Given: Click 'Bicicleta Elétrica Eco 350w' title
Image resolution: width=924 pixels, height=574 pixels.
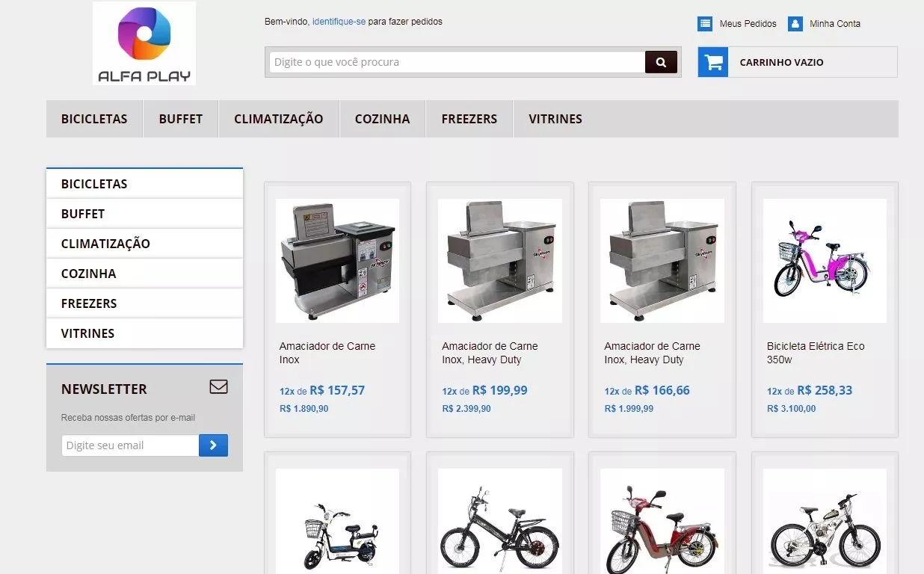Looking at the screenshot, I should pyautogui.click(x=816, y=353).
